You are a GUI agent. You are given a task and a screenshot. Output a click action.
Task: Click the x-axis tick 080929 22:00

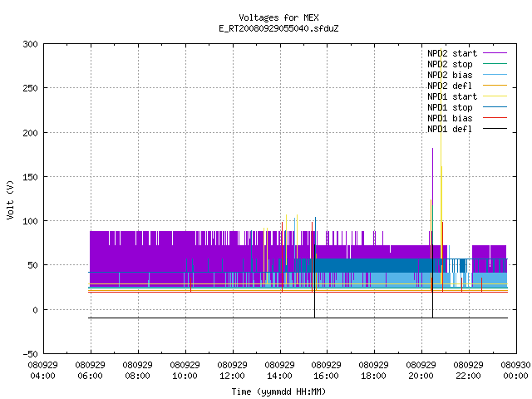(469, 371)
